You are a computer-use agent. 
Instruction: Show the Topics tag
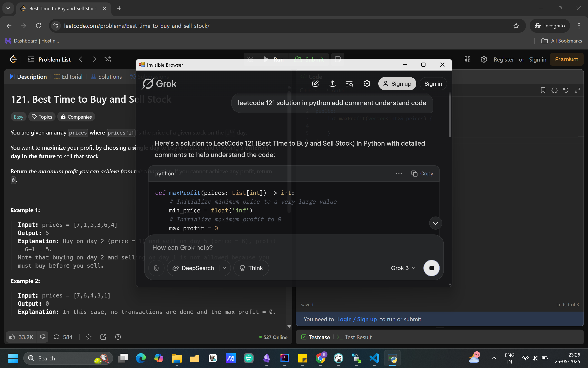(x=42, y=117)
